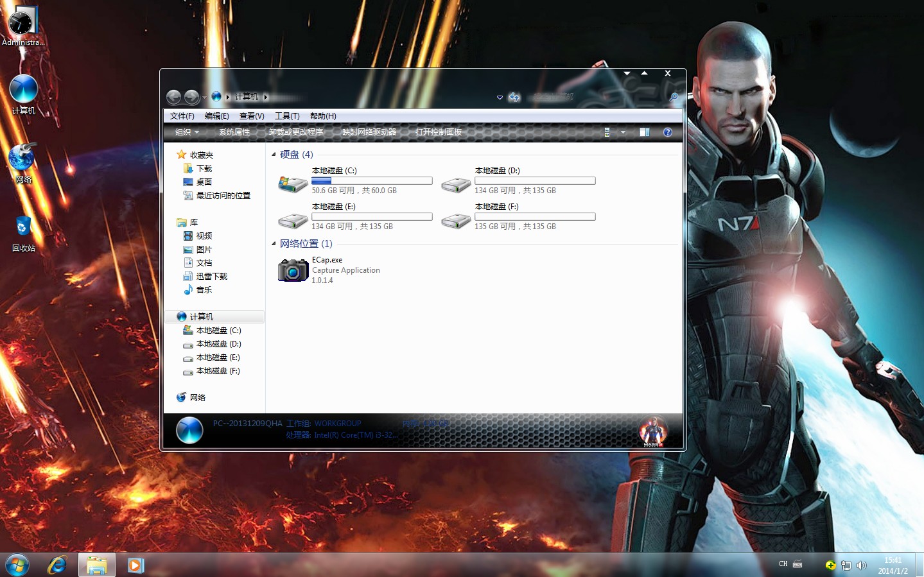Click the Explorer taskbar button
The image size is (924, 577).
pyautogui.click(x=97, y=565)
